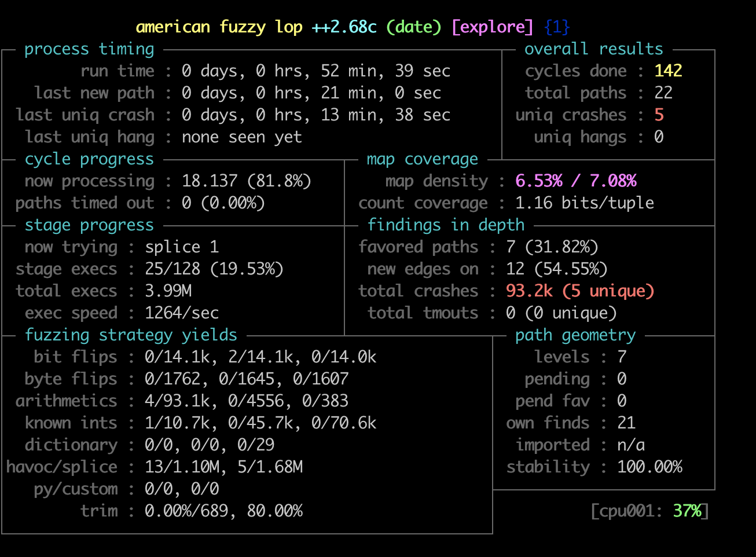The height and width of the screenshot is (557, 756).
Task: Click the bit flips yields '0/14.1k, 2/14.1k, 0/14.0k'
Action: pyautogui.click(x=260, y=357)
